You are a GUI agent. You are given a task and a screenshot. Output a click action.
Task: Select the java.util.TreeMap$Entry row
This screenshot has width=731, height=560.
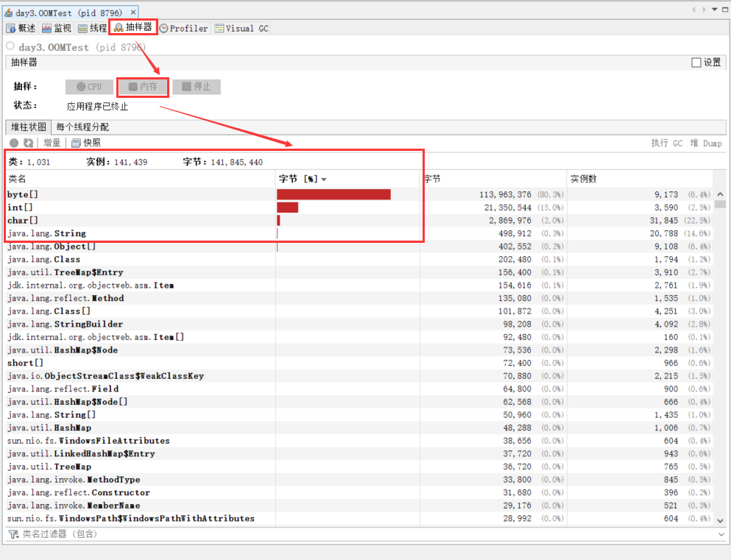pyautogui.click(x=359, y=272)
